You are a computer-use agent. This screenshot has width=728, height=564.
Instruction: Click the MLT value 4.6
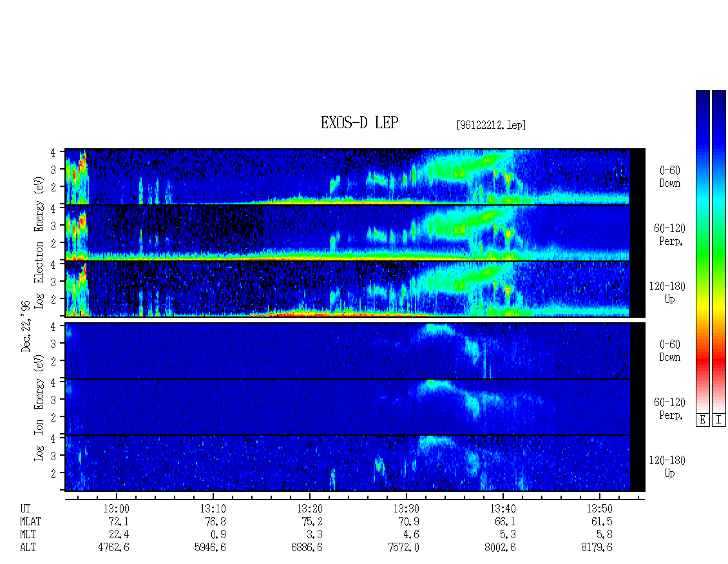pos(411,535)
